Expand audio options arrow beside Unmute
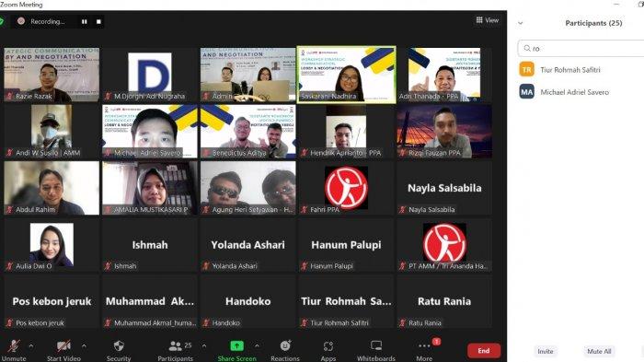 tap(30, 346)
